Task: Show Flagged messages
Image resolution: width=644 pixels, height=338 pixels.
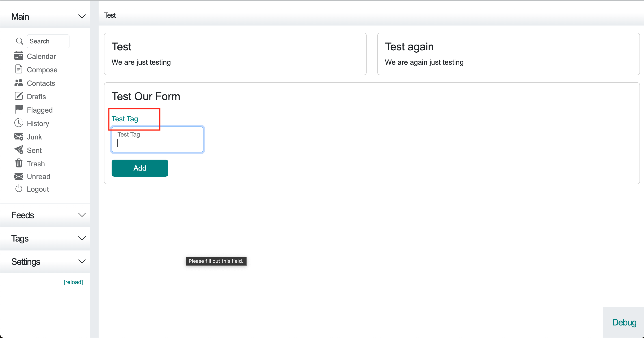Action: (x=40, y=110)
